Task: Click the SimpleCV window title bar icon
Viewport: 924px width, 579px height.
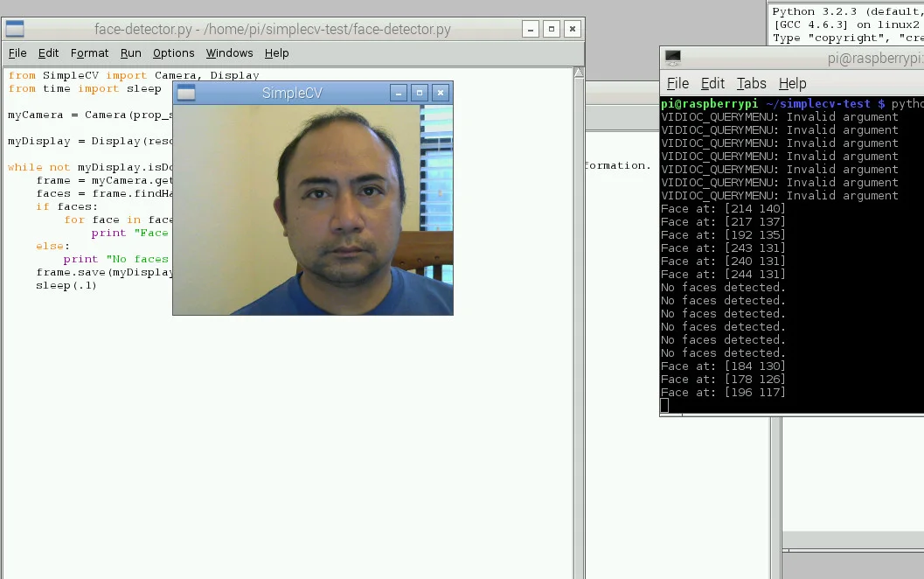Action: pos(185,93)
